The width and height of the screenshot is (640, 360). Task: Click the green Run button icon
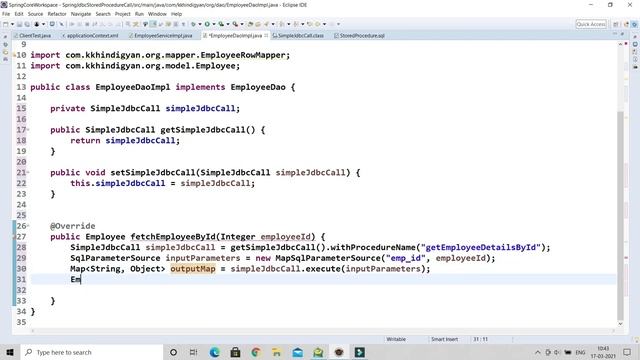click(x=207, y=24)
